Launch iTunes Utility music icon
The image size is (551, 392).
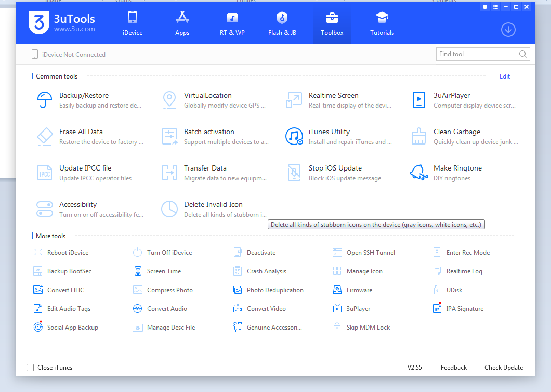pyautogui.click(x=294, y=136)
